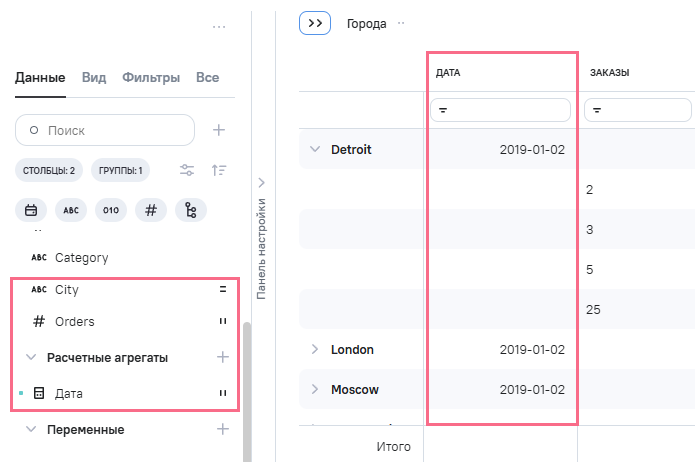The width and height of the screenshot is (695, 462).
Task: Open the three-dots menu above tabs
Action: [219, 27]
